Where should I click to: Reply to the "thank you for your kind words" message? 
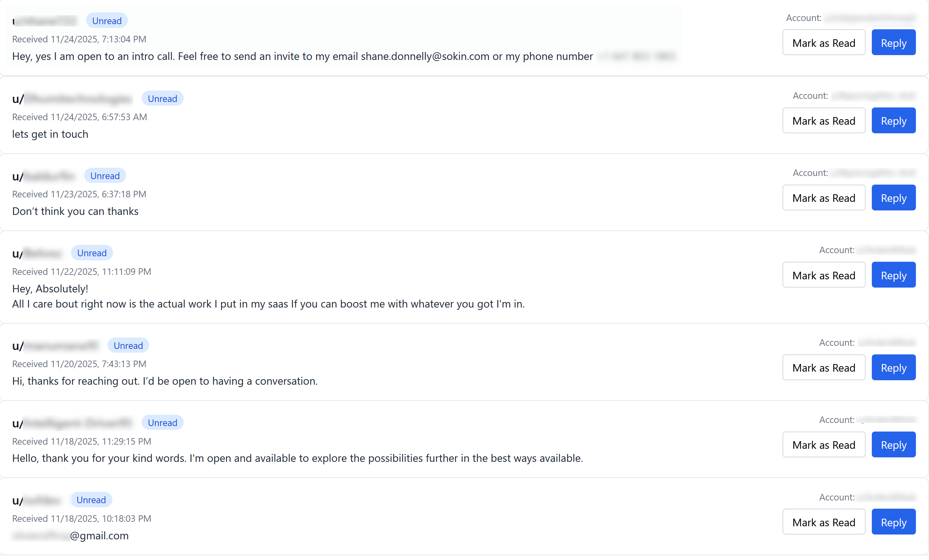pyautogui.click(x=893, y=445)
